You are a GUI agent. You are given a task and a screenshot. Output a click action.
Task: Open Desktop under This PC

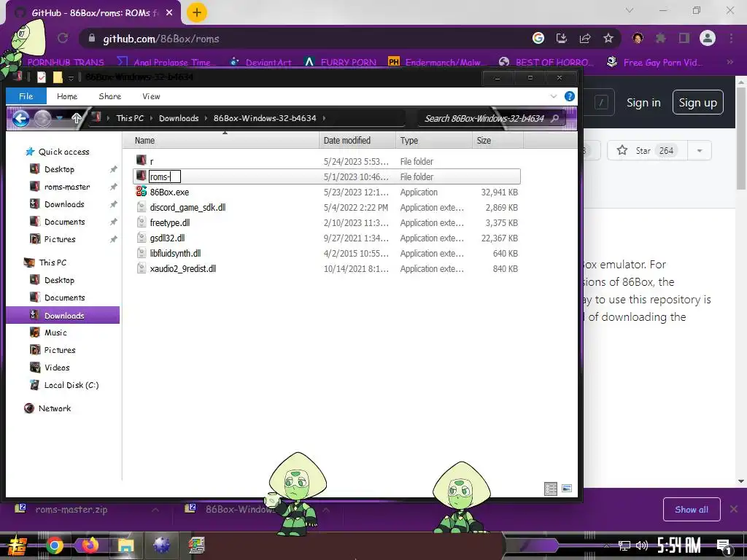pyautogui.click(x=59, y=280)
